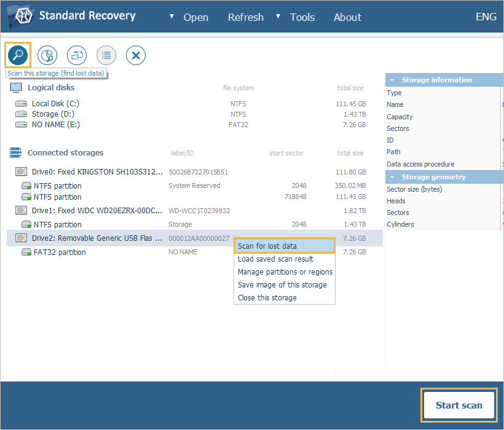504x430 pixels.
Task: Click the removable drive icon beside Drive2
Action: coord(20,238)
